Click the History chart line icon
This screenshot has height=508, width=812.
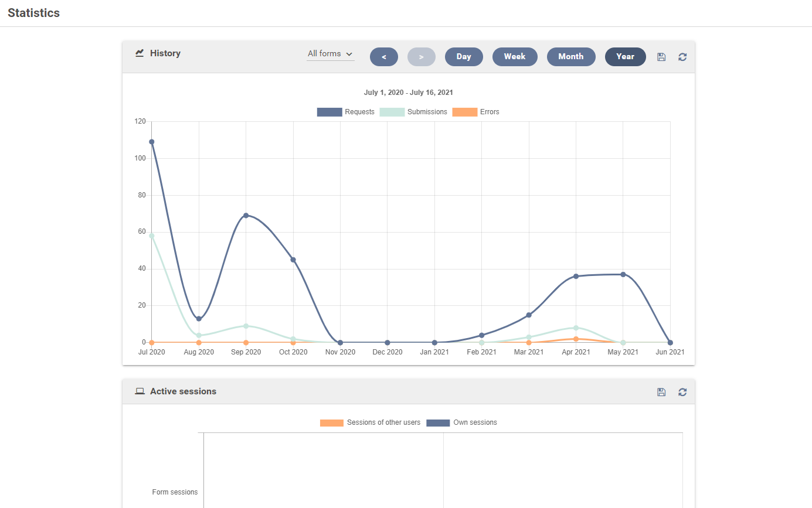tap(140, 53)
